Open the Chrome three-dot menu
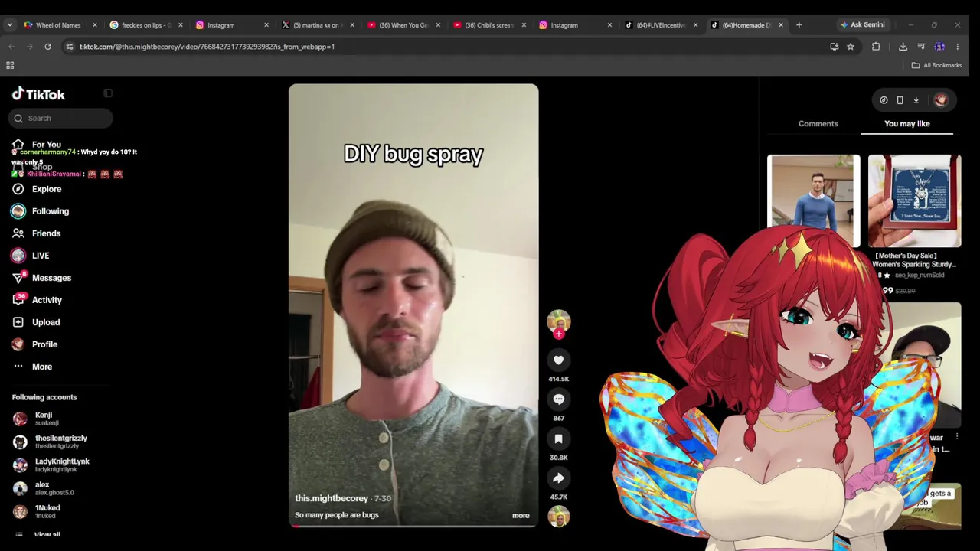 coord(957,47)
